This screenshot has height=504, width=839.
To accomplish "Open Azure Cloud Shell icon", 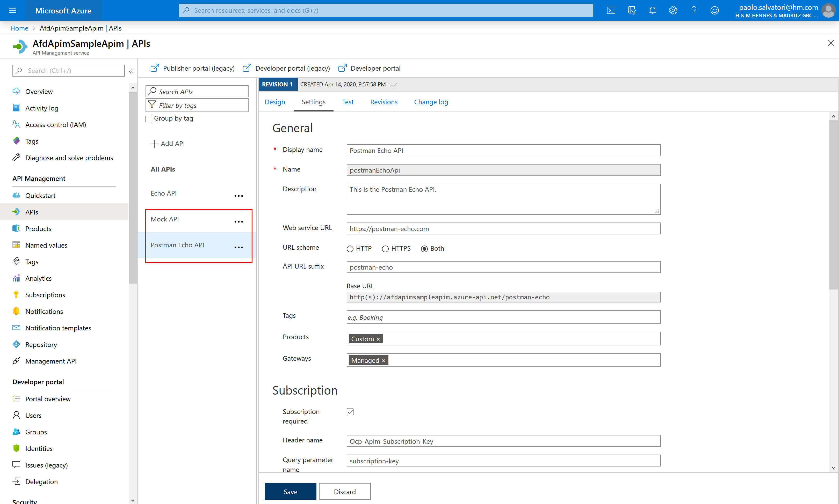I will tap(611, 10).
